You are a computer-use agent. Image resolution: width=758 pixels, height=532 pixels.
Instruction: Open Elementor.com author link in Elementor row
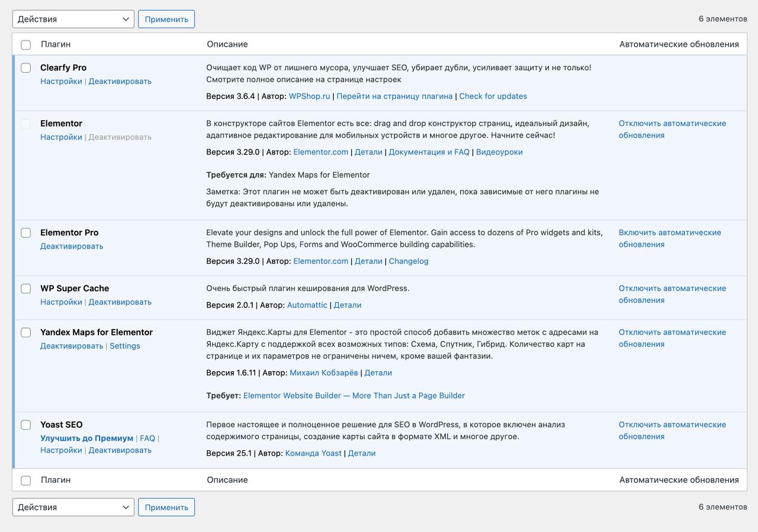[x=320, y=152]
